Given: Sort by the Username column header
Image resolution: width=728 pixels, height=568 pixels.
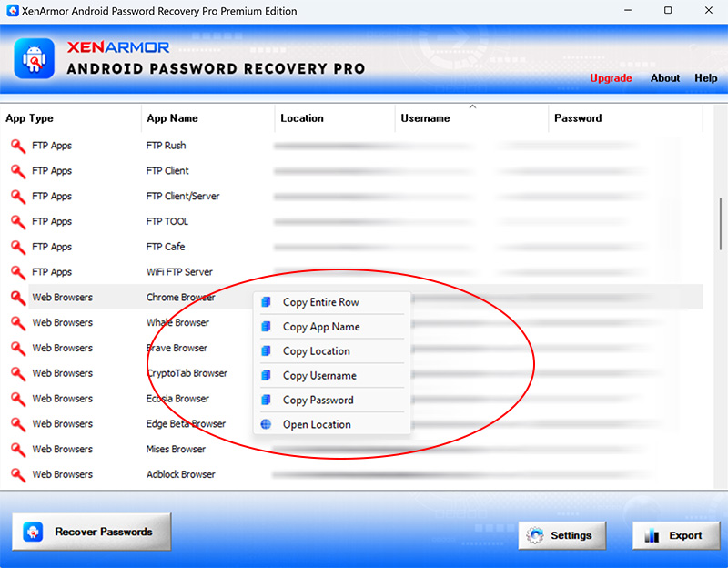Looking at the screenshot, I should pyautogui.click(x=471, y=118).
